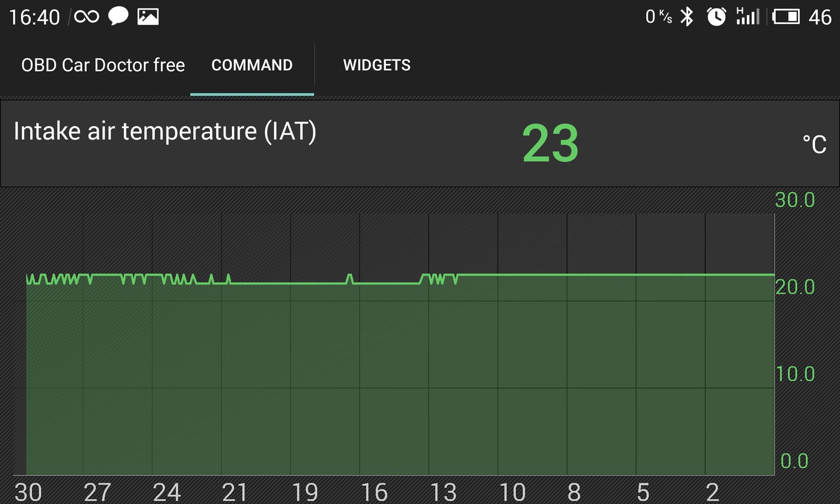Tap the green filled temperature graph area

400,375
